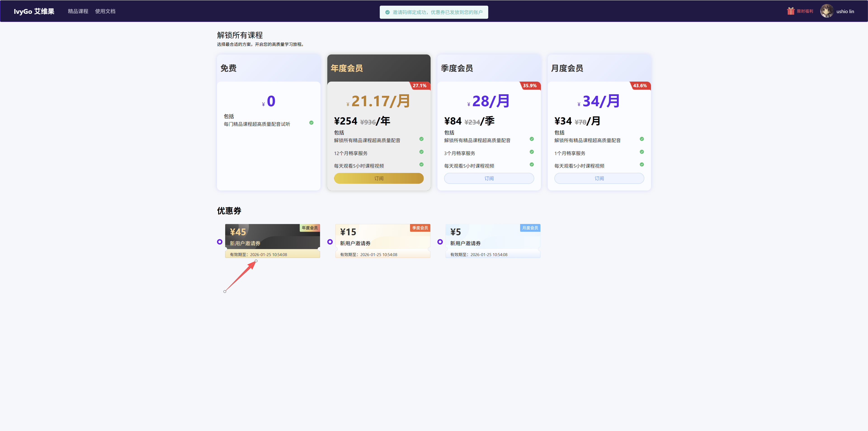Viewport: 868px width, 431px height.
Task: Click green check beside 1个月畅享服务
Action: 642,152
